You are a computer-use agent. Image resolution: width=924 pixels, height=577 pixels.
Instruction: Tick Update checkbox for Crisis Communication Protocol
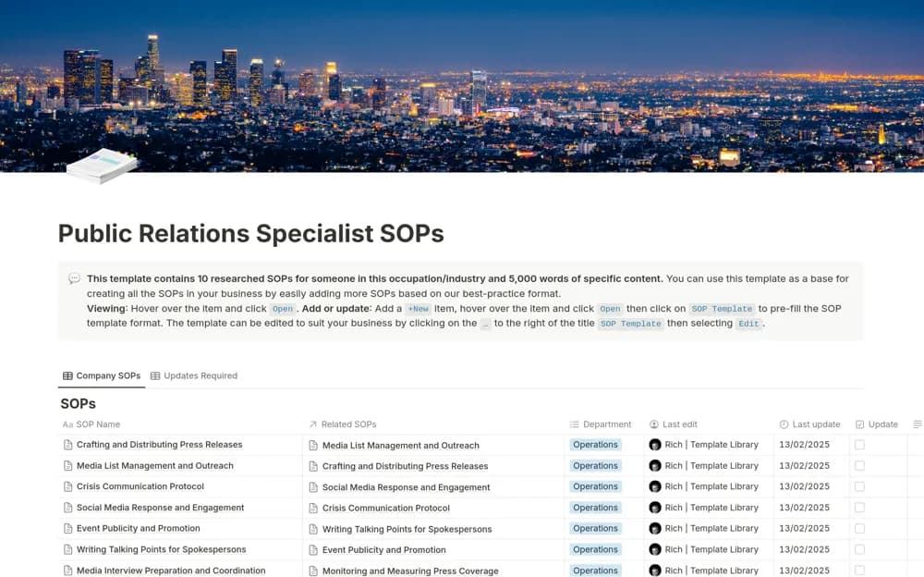tap(859, 486)
